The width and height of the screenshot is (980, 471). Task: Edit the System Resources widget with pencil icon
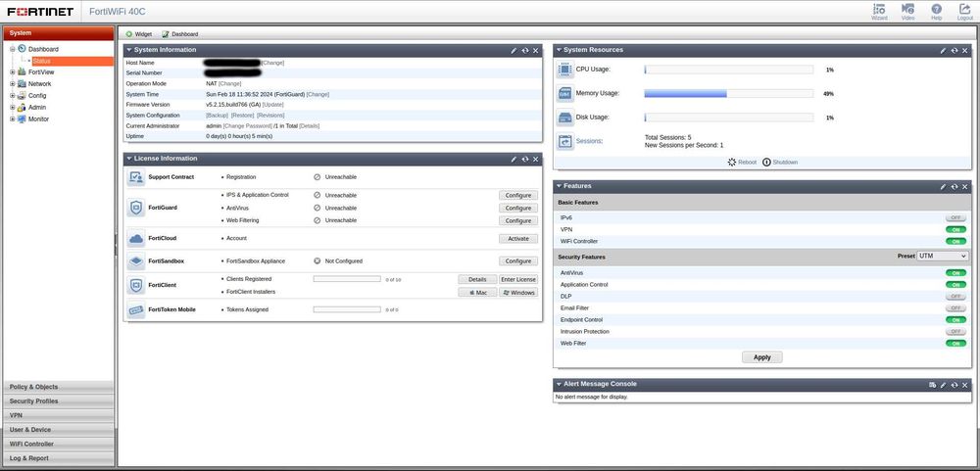tap(943, 51)
